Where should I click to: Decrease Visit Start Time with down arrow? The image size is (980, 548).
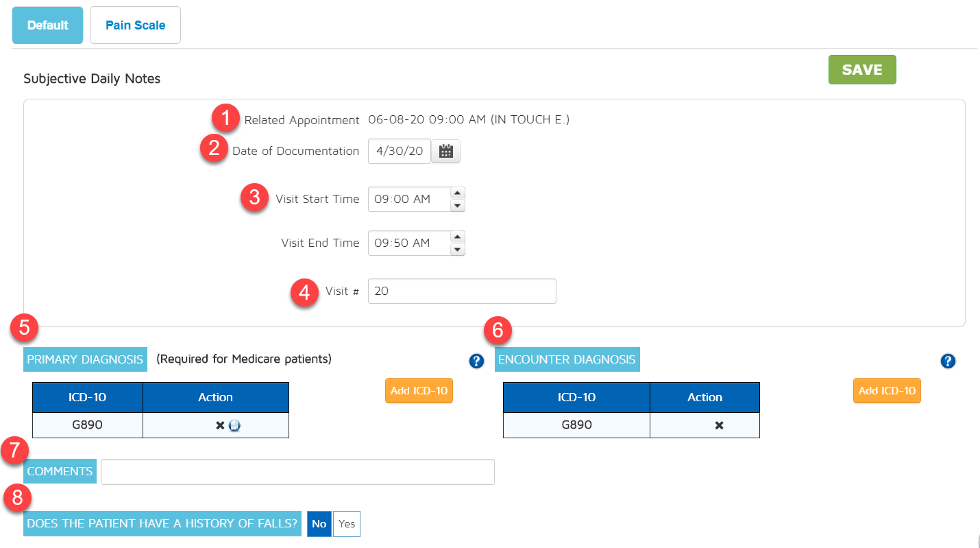(458, 206)
